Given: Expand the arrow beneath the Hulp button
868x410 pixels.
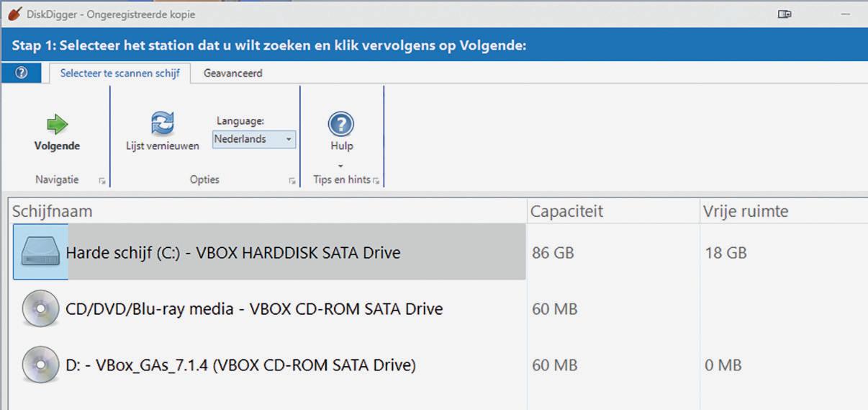Looking at the screenshot, I should (x=341, y=166).
